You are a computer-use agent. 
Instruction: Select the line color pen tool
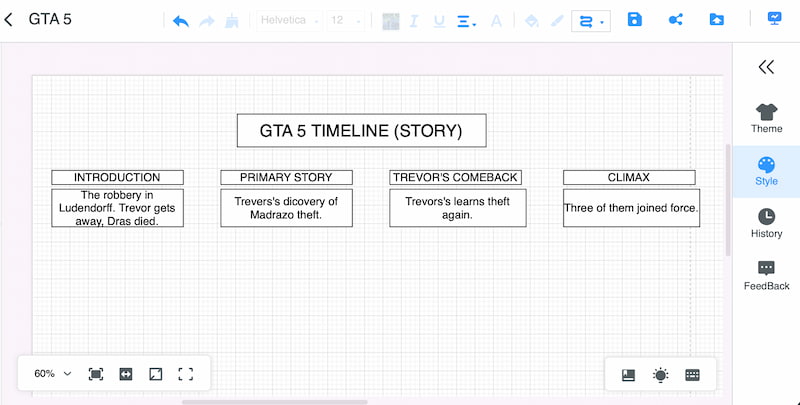tap(557, 21)
